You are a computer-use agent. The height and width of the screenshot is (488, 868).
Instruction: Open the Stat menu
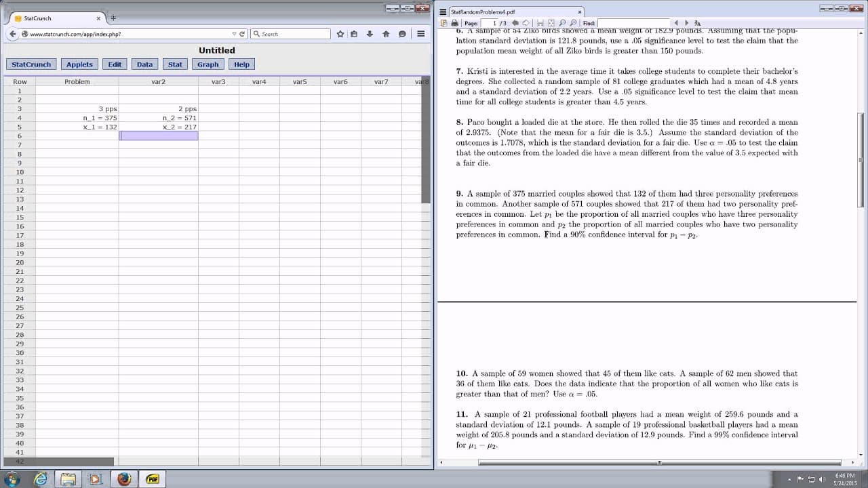[x=175, y=64]
